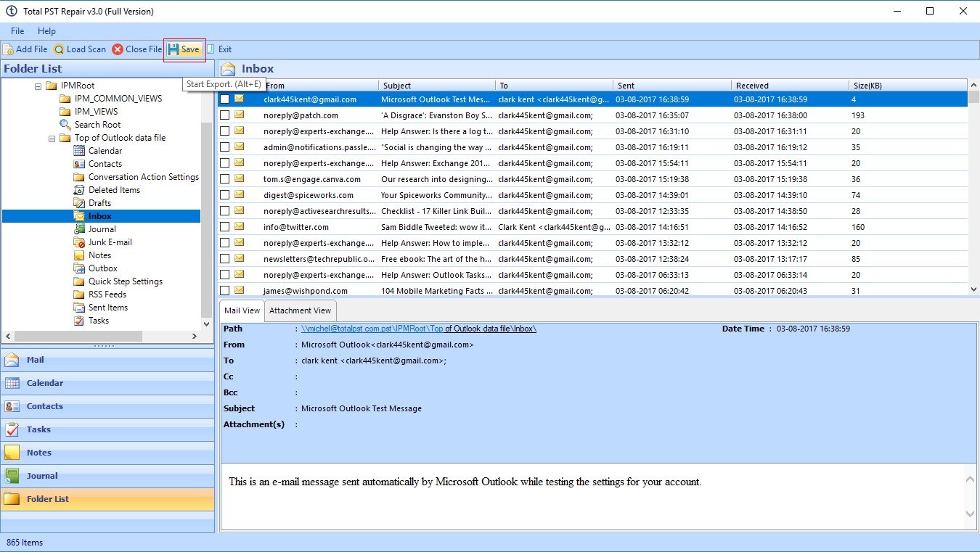The image size is (980, 552).
Task: Switch to the Mail View tab
Action: point(242,310)
